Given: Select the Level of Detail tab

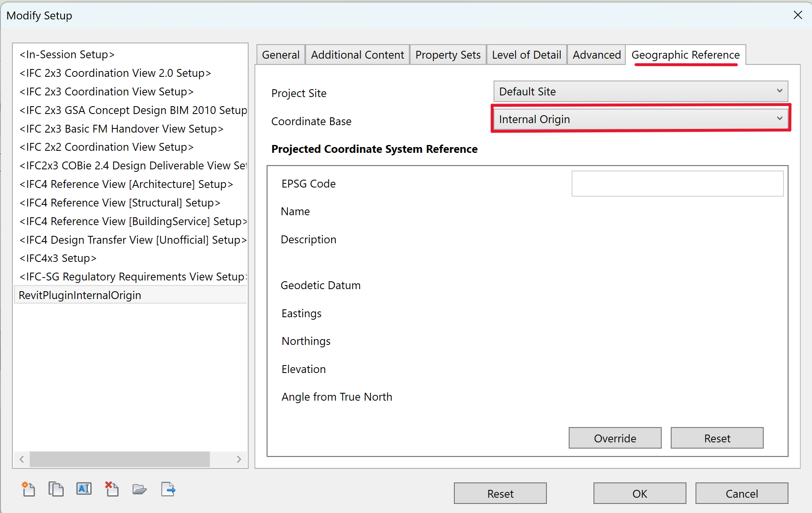Looking at the screenshot, I should (526, 55).
